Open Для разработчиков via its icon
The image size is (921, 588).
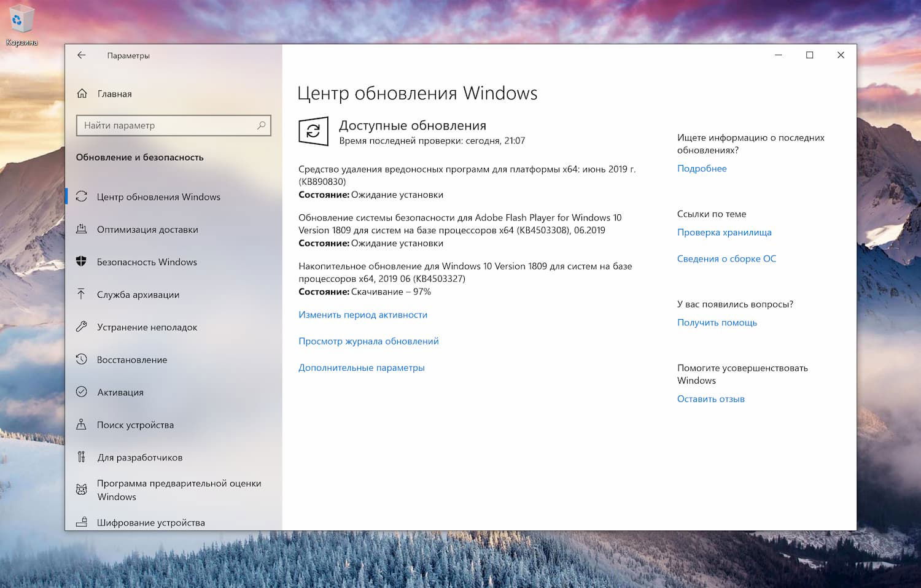pyautogui.click(x=82, y=457)
